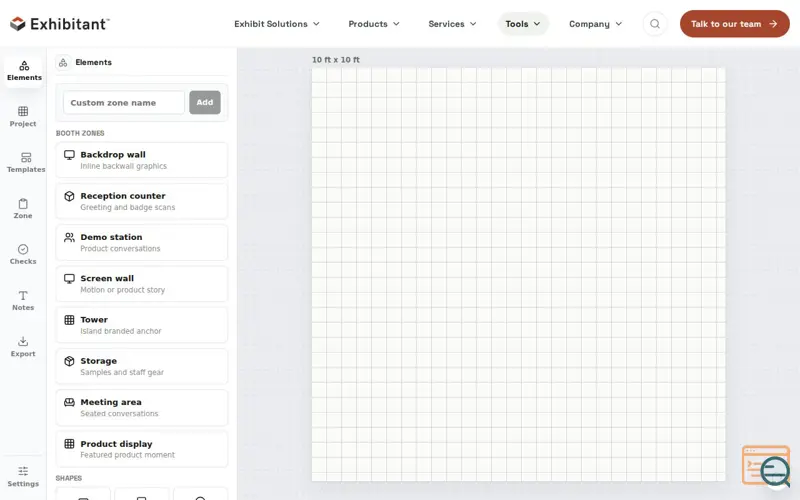The width and height of the screenshot is (800, 500).
Task: Click the Add zone button
Action: pos(205,103)
